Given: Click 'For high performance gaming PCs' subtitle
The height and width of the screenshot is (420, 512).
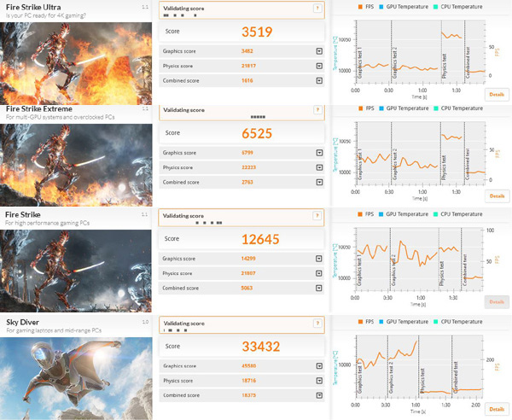Looking at the screenshot, I should pos(47,223).
